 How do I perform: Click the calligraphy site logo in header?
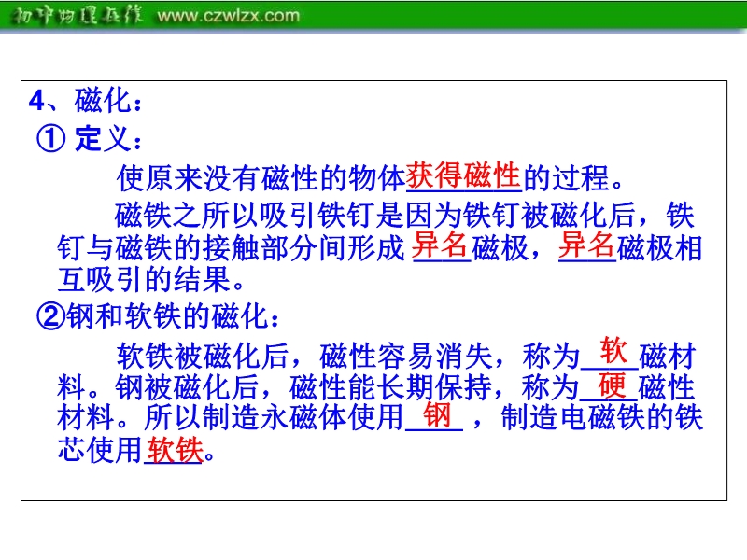tap(77, 15)
